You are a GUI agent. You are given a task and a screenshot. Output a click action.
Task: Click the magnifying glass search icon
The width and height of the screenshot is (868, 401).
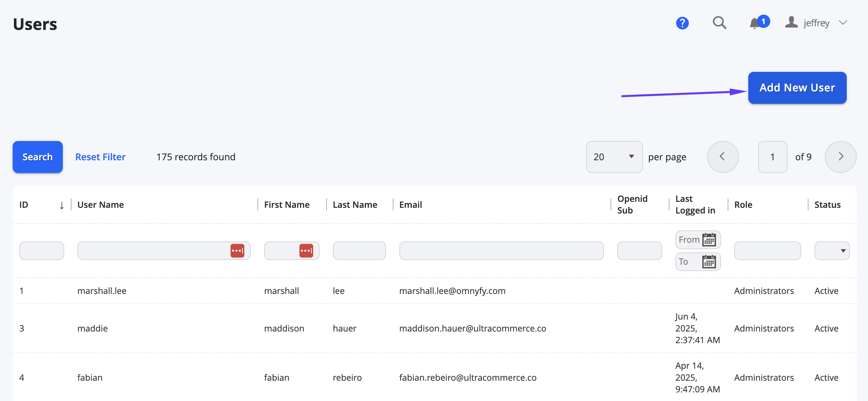click(719, 23)
